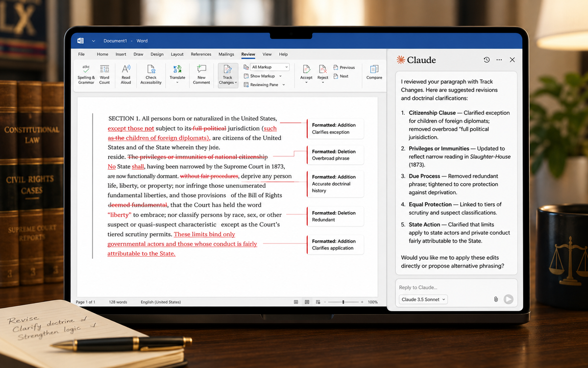Click the 100% zoom level
588x368 pixels.
point(372,302)
